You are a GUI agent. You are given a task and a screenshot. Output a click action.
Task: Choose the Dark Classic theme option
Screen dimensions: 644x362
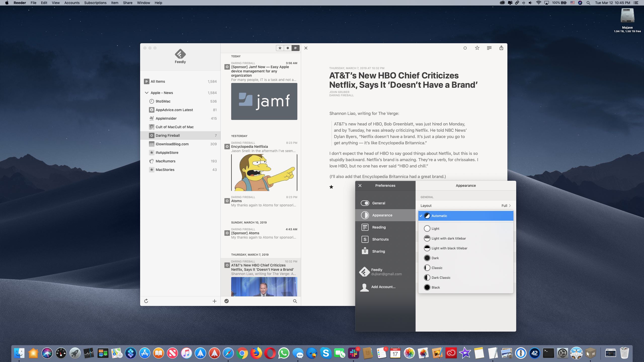466,278
